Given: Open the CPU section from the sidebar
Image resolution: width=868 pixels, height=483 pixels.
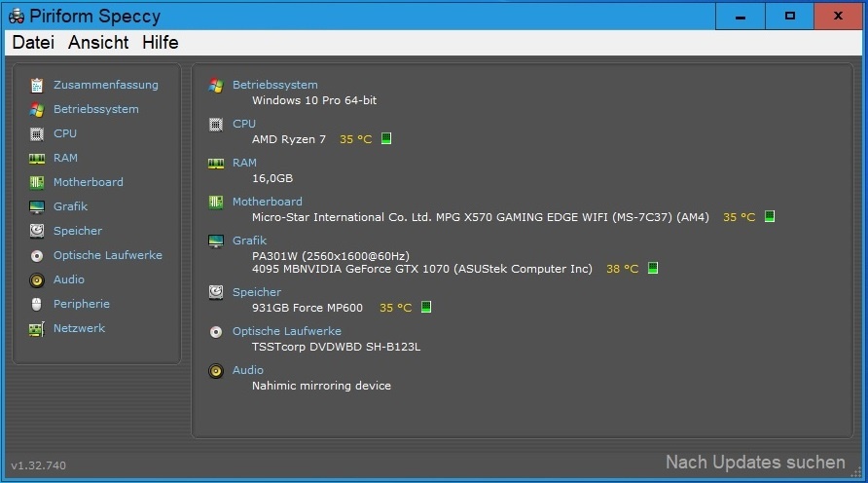Looking at the screenshot, I should [x=65, y=133].
